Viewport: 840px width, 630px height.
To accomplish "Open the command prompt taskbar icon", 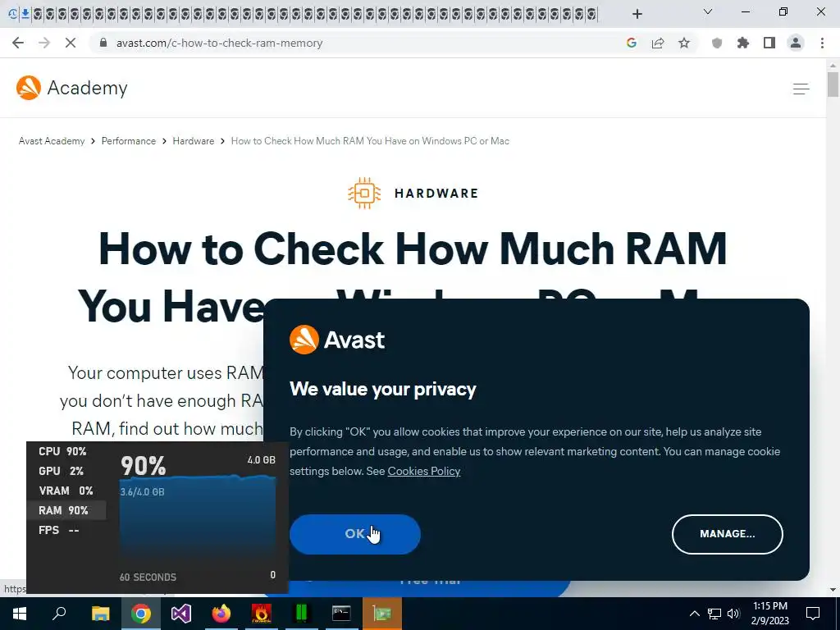I will pyautogui.click(x=341, y=614).
